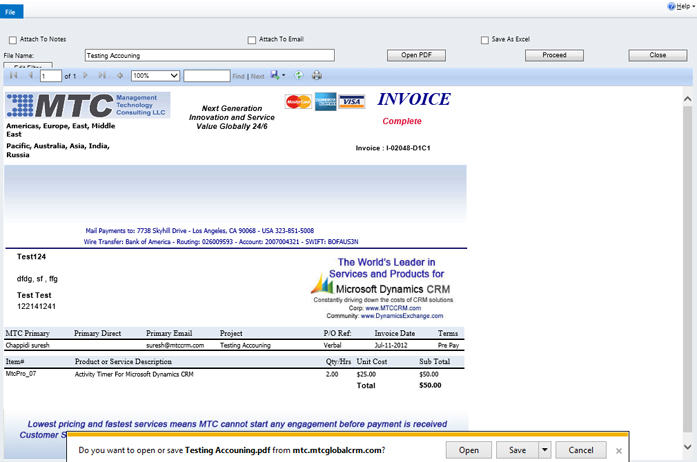Expand the Save button dropdown arrow
The width and height of the screenshot is (697, 462).
[544, 450]
